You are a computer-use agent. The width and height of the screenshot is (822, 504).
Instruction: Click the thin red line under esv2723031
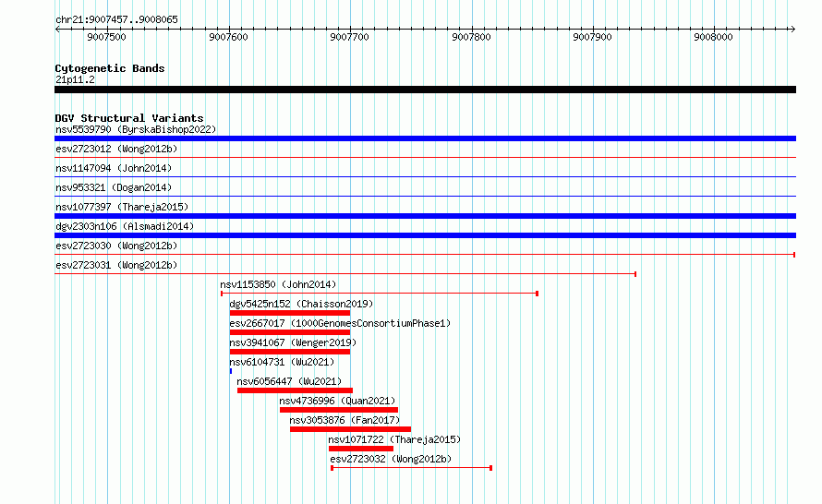coord(345,274)
